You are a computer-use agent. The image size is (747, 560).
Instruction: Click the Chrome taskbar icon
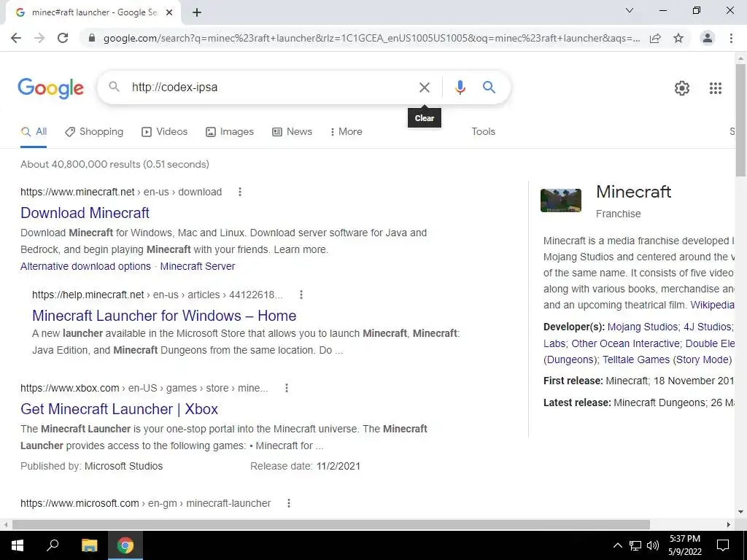[125, 545]
